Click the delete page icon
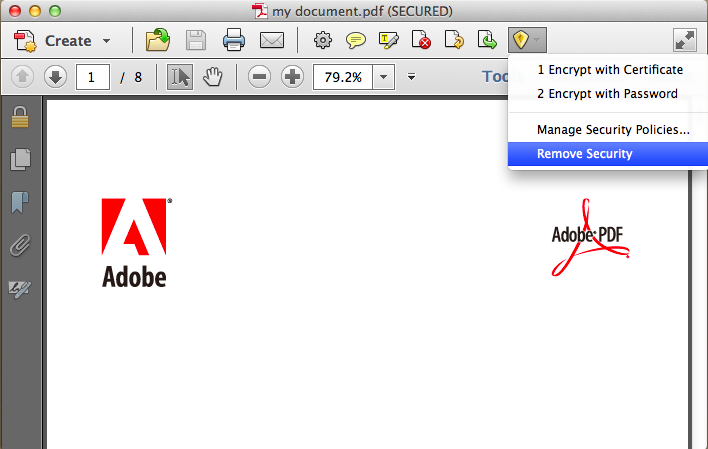The width and height of the screenshot is (708, 449). point(421,40)
